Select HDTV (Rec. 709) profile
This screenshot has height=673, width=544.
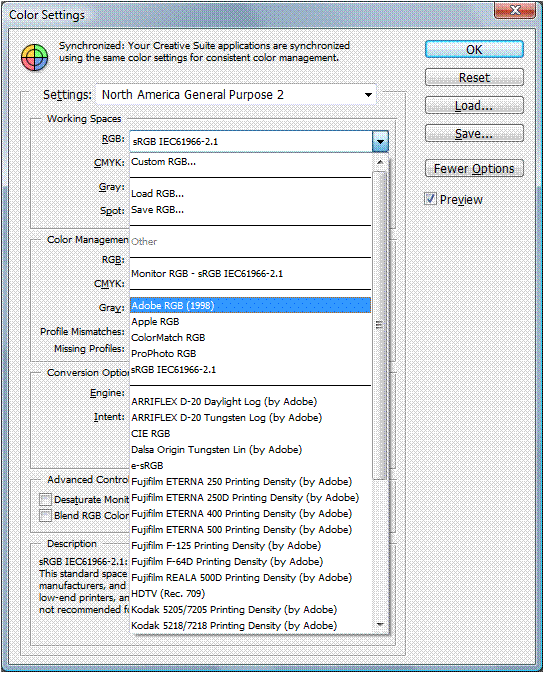tap(250, 594)
